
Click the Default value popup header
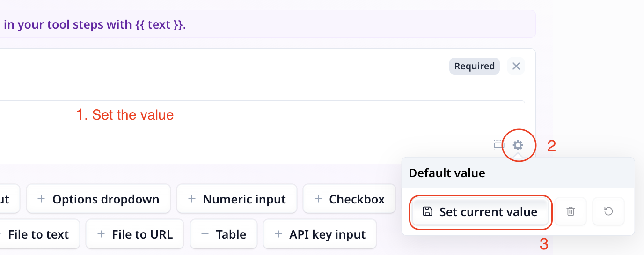point(518,173)
